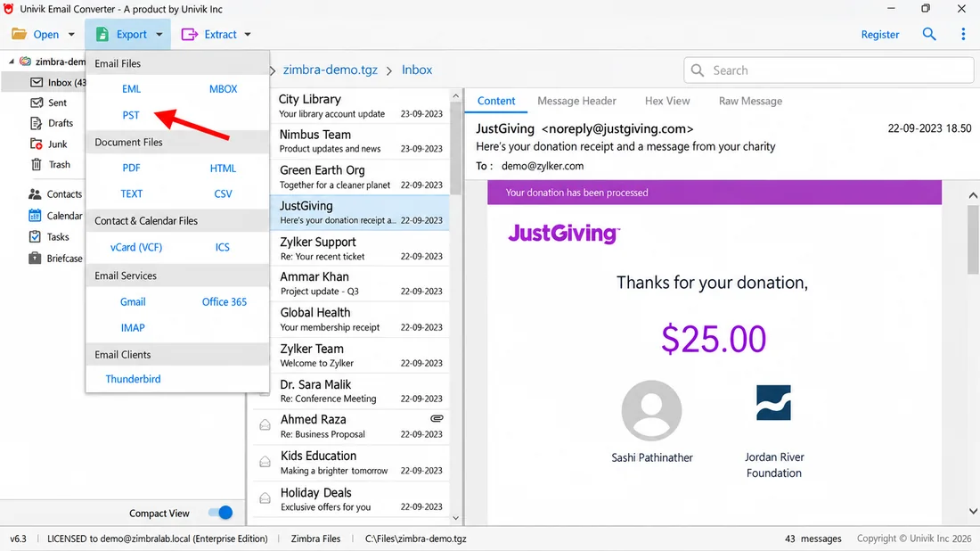The image size is (980, 551).
Task: Choose vCard (VCF) export option
Action: (136, 247)
